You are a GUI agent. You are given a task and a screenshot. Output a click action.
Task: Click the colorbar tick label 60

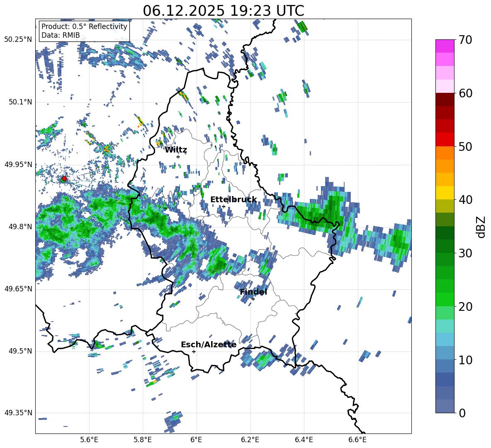pyautogui.click(x=465, y=93)
